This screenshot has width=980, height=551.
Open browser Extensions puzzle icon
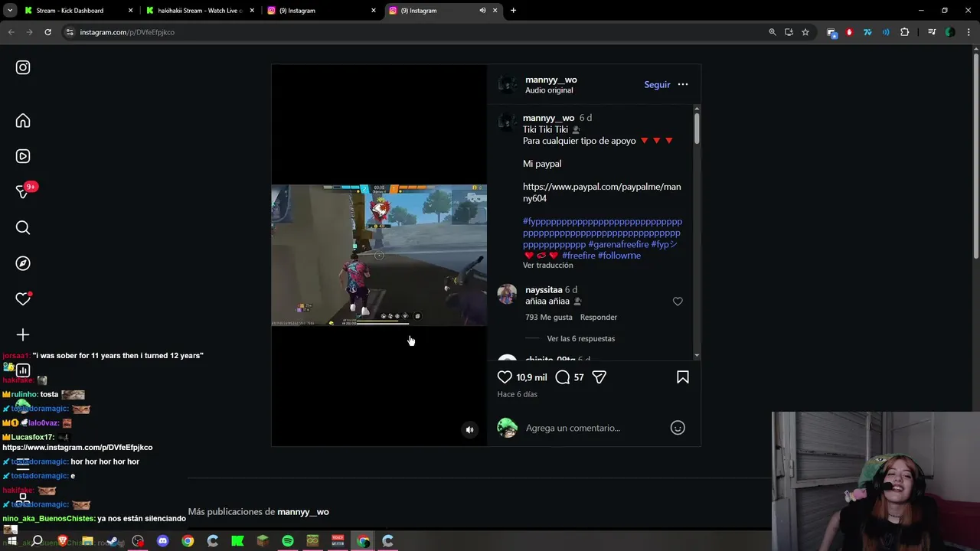[x=905, y=32]
